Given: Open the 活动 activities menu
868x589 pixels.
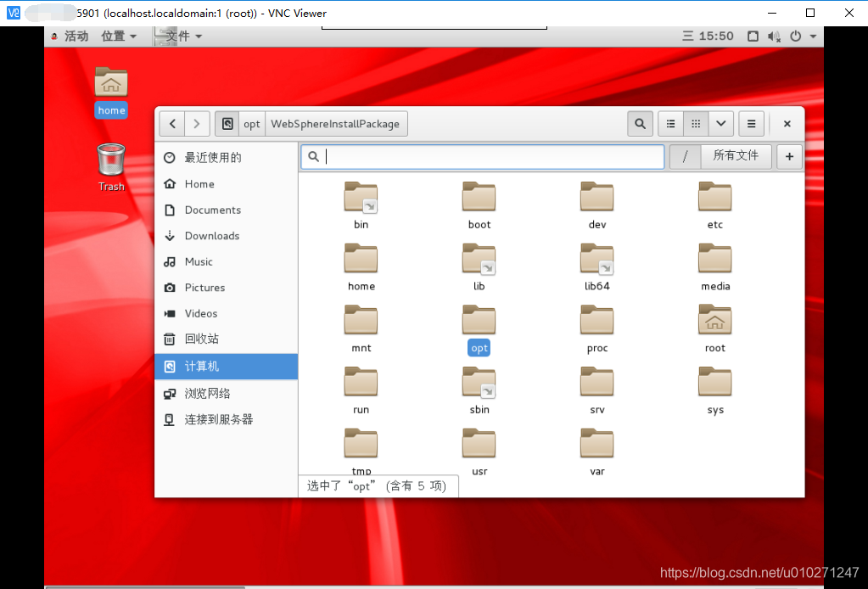Looking at the screenshot, I should point(70,36).
